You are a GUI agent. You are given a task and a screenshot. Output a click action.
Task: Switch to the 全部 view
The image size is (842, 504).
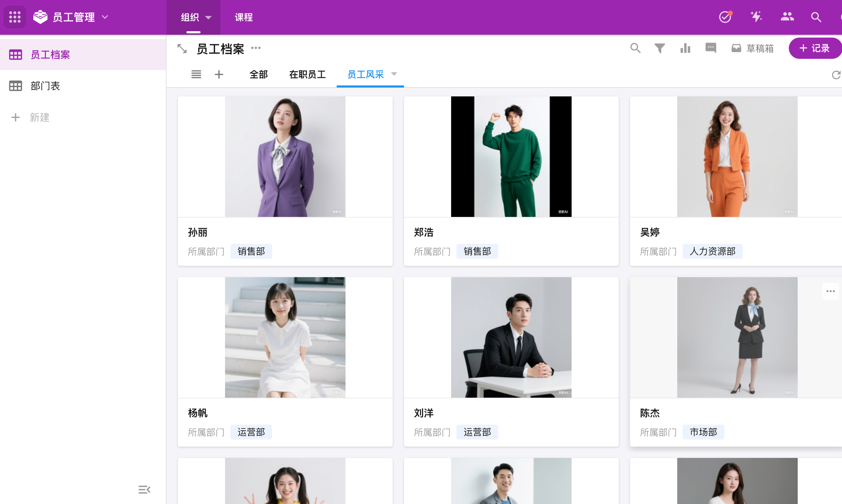(x=259, y=74)
